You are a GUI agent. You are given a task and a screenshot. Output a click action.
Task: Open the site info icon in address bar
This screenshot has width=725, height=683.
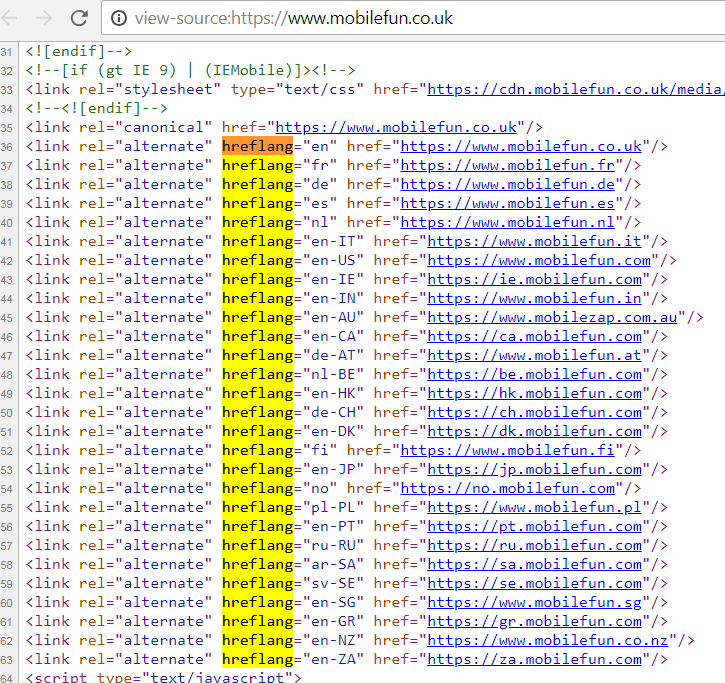click(119, 18)
